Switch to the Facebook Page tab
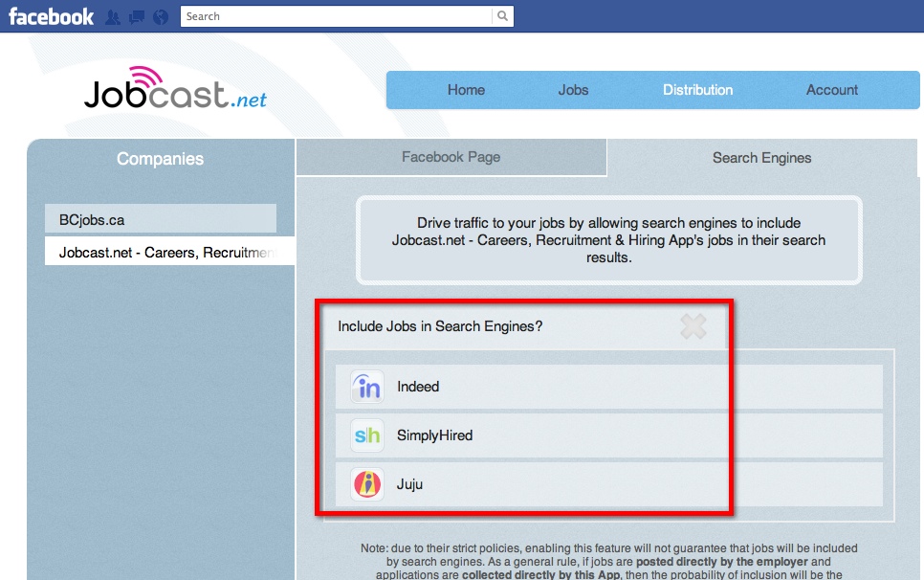The height and width of the screenshot is (580, 924). click(451, 157)
